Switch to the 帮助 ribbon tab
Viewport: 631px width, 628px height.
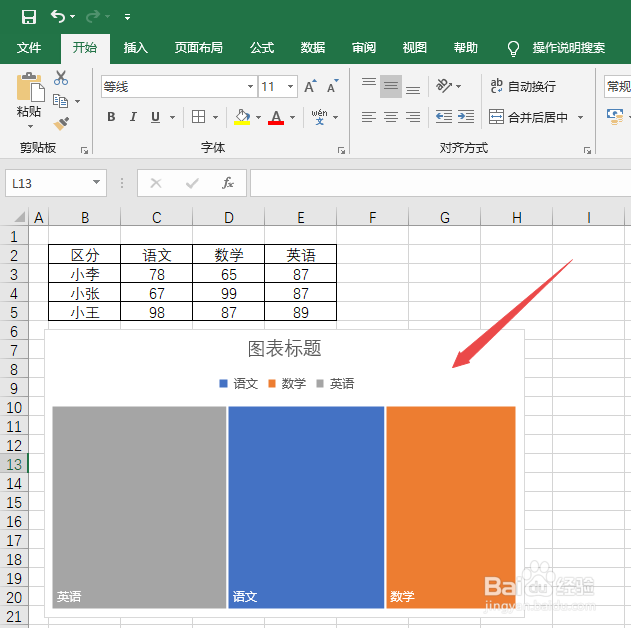click(x=466, y=48)
